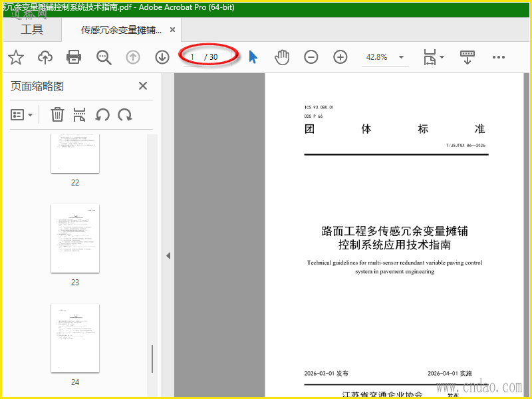Click the 'T/JSJTQX 86—2026' standard number
Image resolution: width=532 pixels, height=399 pixels.
[465, 145]
